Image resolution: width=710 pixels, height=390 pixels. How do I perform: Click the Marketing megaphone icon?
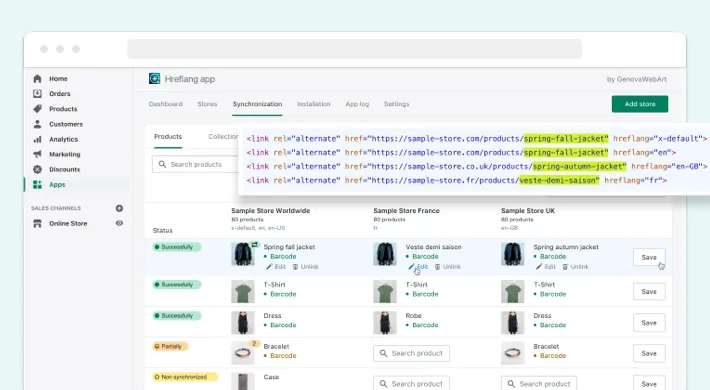38,154
